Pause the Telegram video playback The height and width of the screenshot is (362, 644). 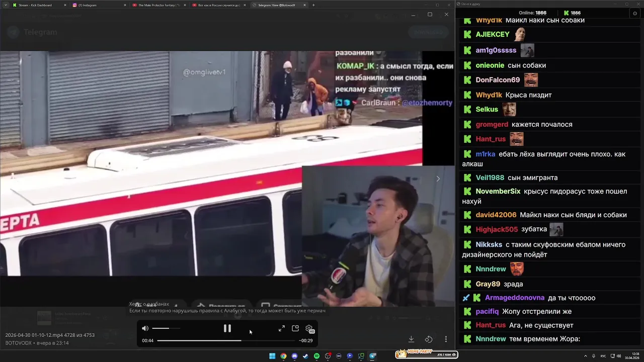click(x=227, y=328)
